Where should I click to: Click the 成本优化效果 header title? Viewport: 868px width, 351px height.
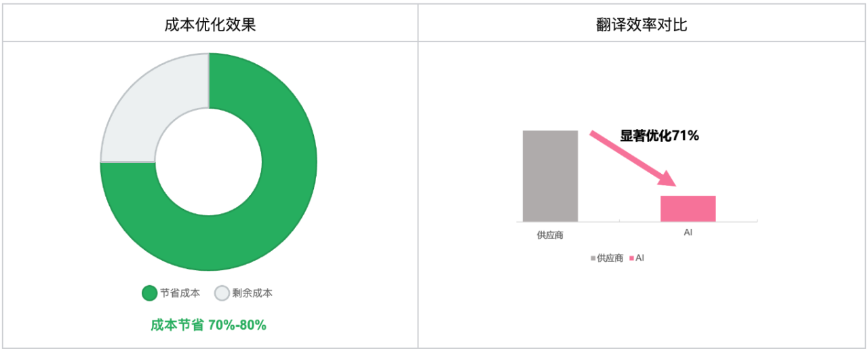210,24
